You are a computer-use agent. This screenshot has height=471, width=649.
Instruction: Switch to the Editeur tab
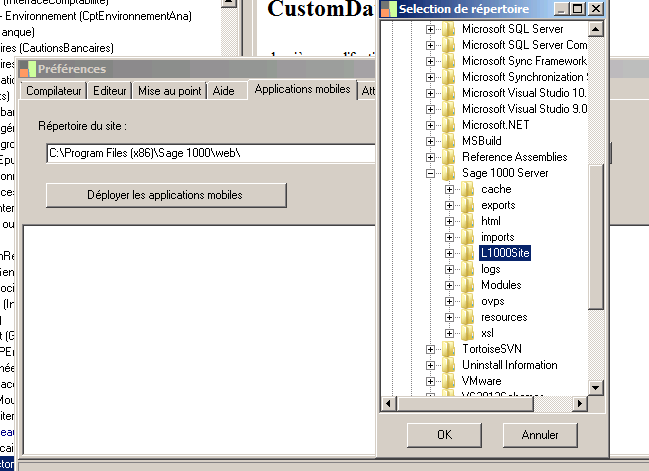click(110, 91)
